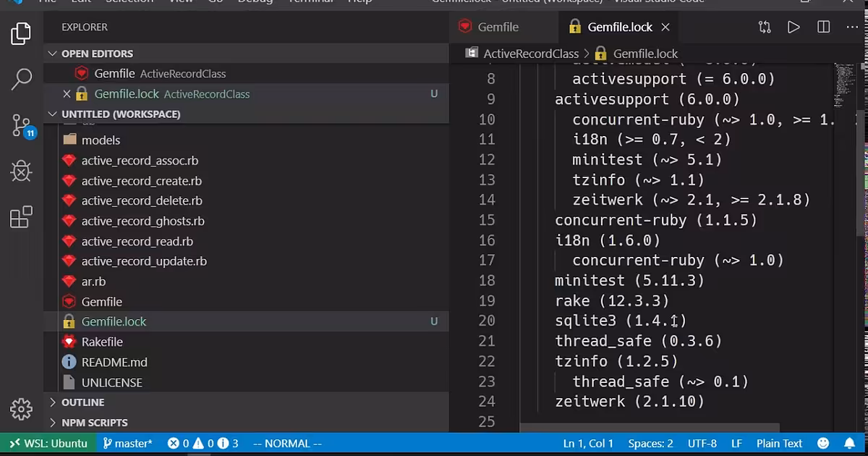Open notifications bell in status bar
The width and height of the screenshot is (868, 456).
point(849,444)
